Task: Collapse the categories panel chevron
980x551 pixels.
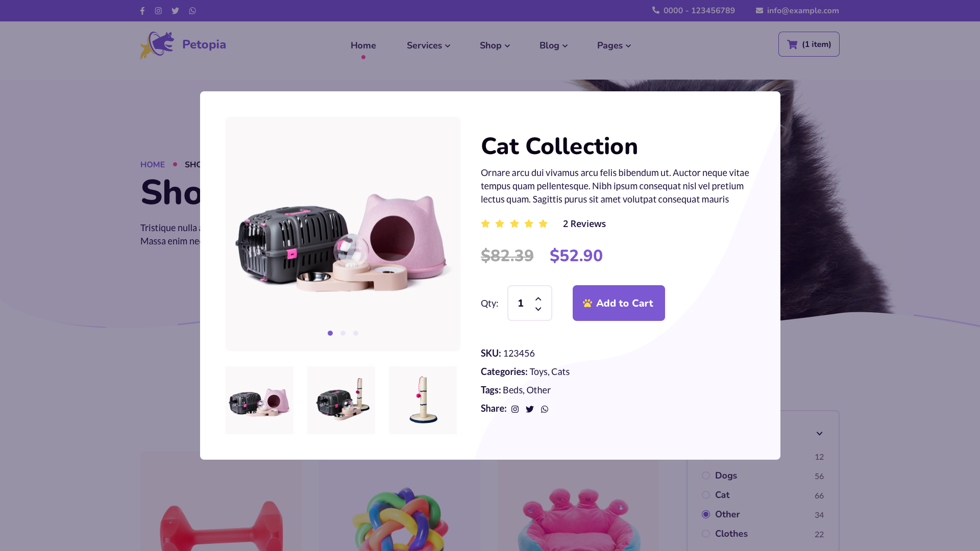Action: pyautogui.click(x=819, y=434)
